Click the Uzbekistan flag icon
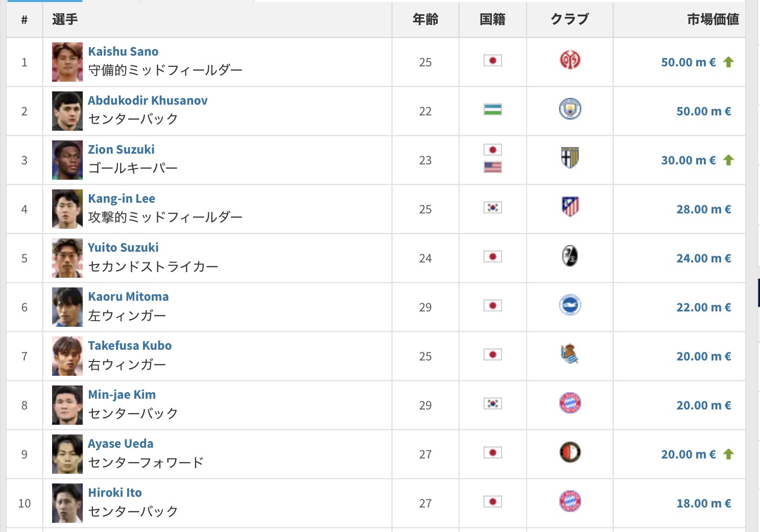Viewport: 760px width, 532px height. click(493, 109)
